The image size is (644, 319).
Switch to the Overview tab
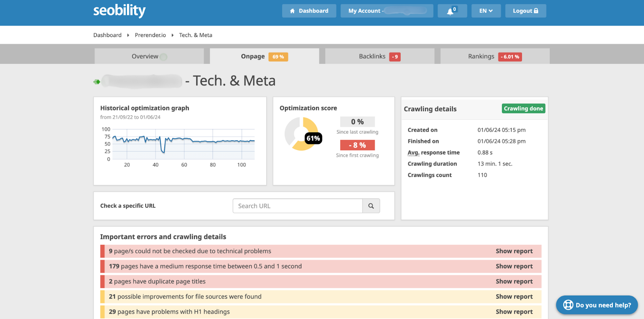pyautogui.click(x=149, y=56)
